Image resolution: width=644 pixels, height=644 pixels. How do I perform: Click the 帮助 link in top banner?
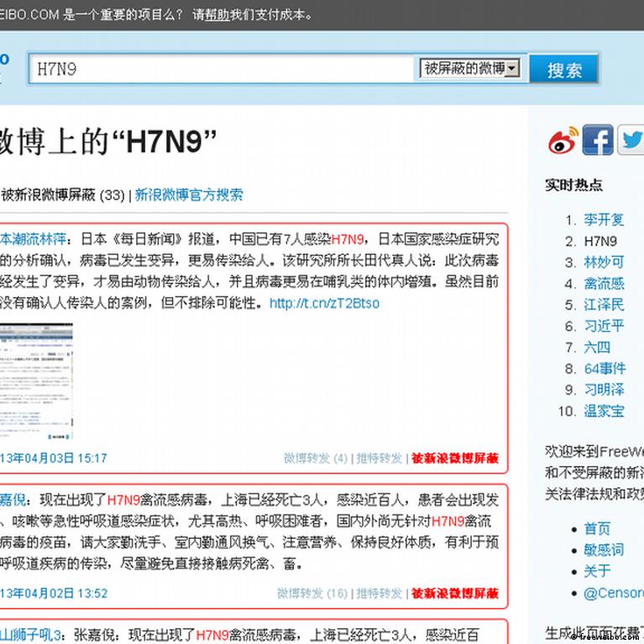click(x=216, y=14)
